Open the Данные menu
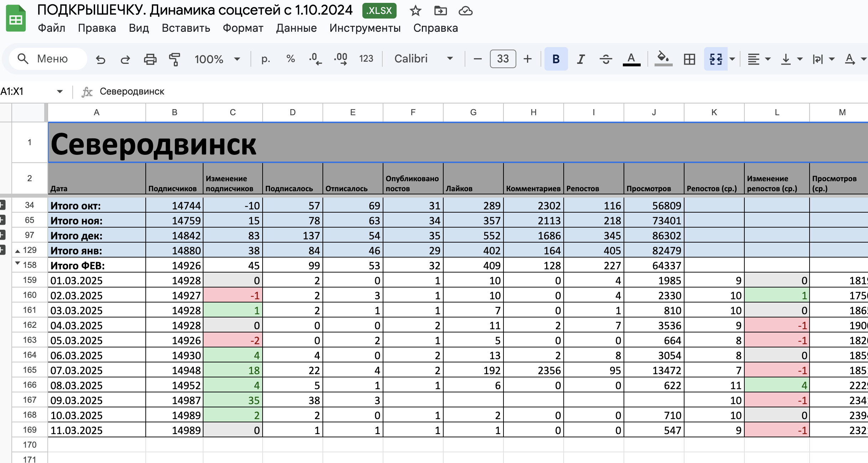The height and width of the screenshot is (463, 868). click(x=296, y=28)
